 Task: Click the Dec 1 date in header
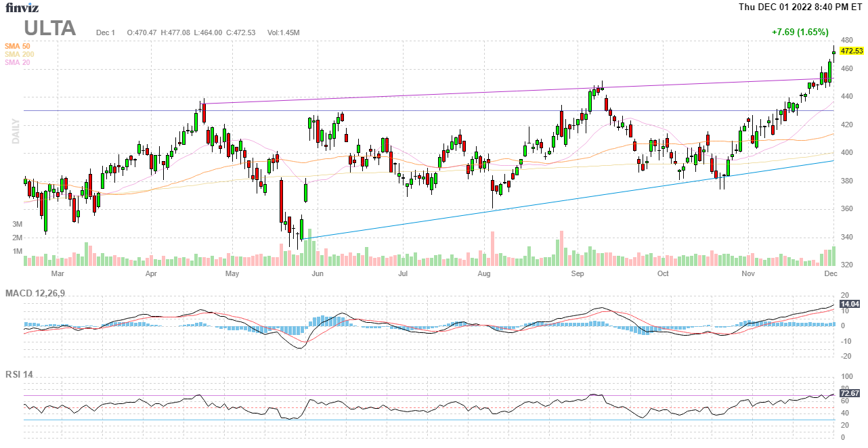(106, 32)
